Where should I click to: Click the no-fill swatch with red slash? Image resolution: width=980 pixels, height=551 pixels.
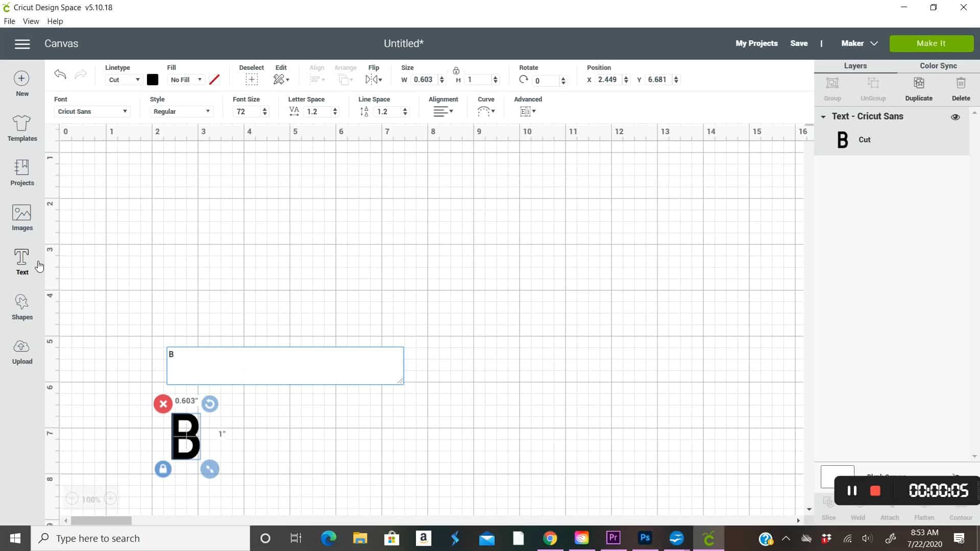click(214, 80)
